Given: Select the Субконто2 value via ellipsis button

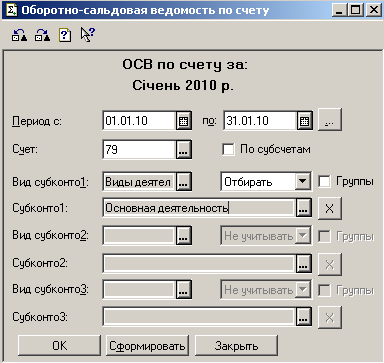Looking at the screenshot, I should (x=303, y=264).
